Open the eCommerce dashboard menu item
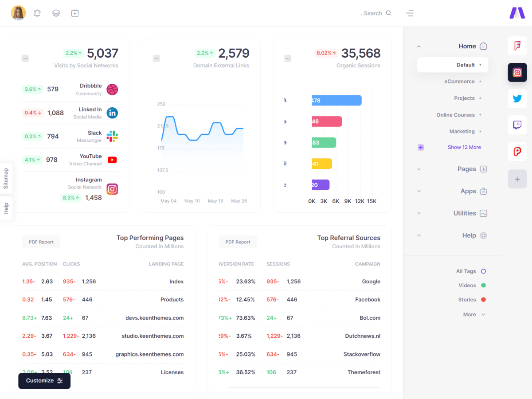Viewport: 532px width, 399px height. (x=459, y=82)
